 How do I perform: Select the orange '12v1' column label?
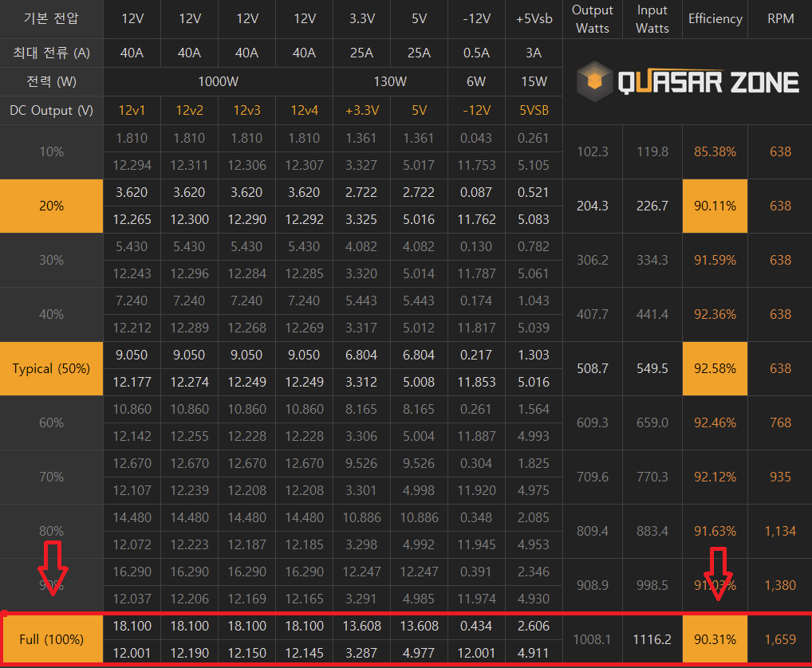click(x=132, y=110)
